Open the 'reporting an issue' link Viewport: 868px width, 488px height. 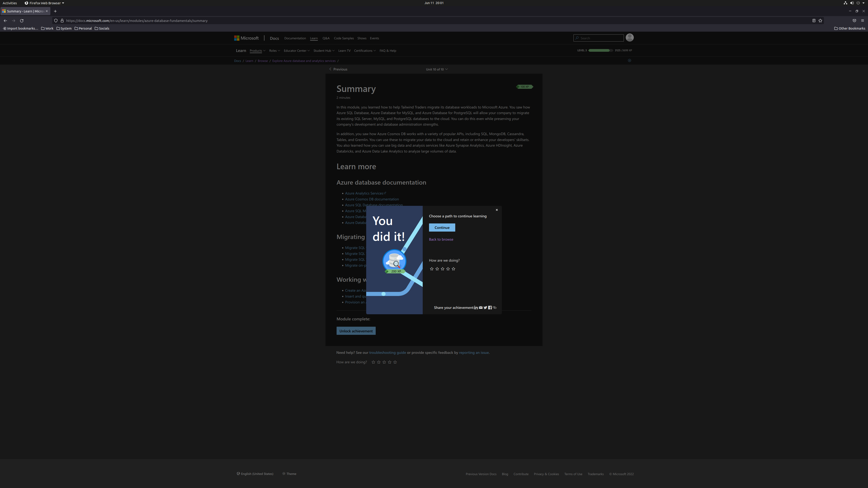tap(474, 353)
